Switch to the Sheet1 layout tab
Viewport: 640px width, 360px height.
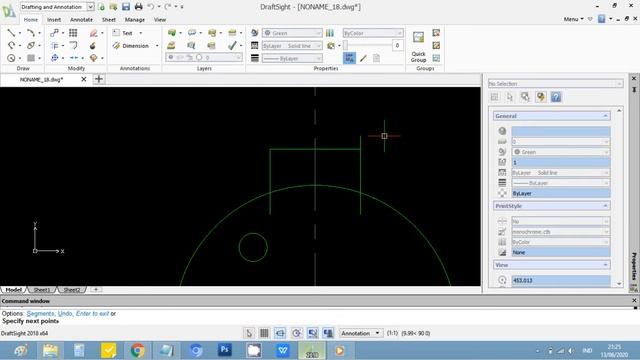click(42, 290)
